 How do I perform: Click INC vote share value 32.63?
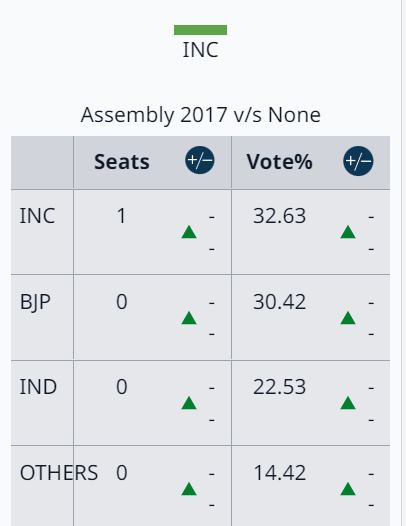(x=280, y=216)
